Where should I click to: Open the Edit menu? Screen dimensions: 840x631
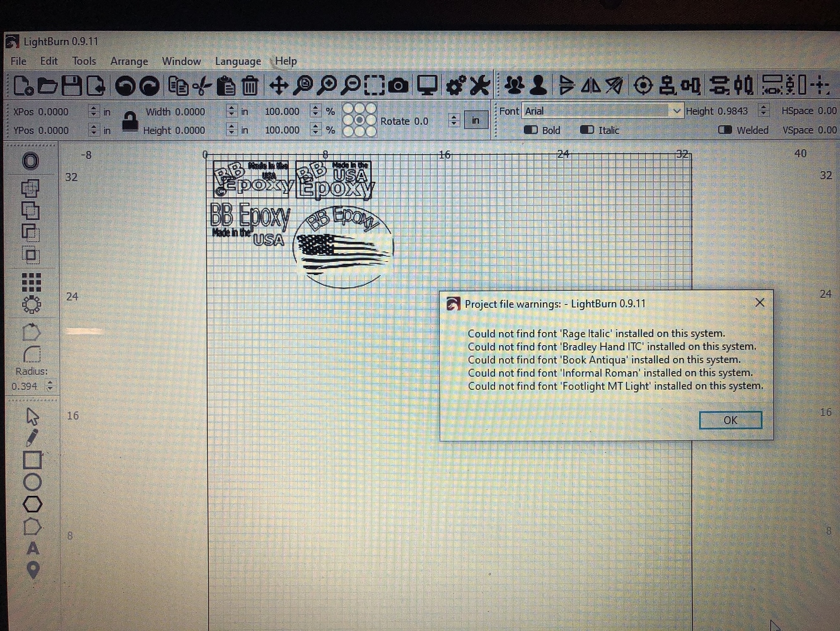(49, 61)
